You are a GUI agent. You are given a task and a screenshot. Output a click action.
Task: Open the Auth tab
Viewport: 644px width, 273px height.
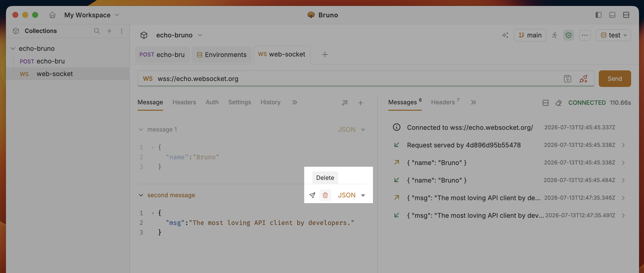(x=212, y=102)
